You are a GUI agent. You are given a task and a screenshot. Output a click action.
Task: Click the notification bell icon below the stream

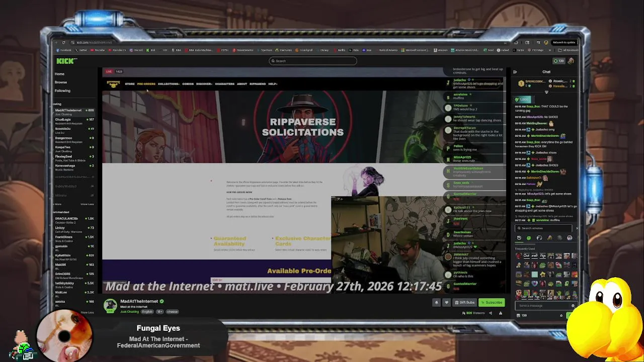pyautogui.click(x=436, y=302)
